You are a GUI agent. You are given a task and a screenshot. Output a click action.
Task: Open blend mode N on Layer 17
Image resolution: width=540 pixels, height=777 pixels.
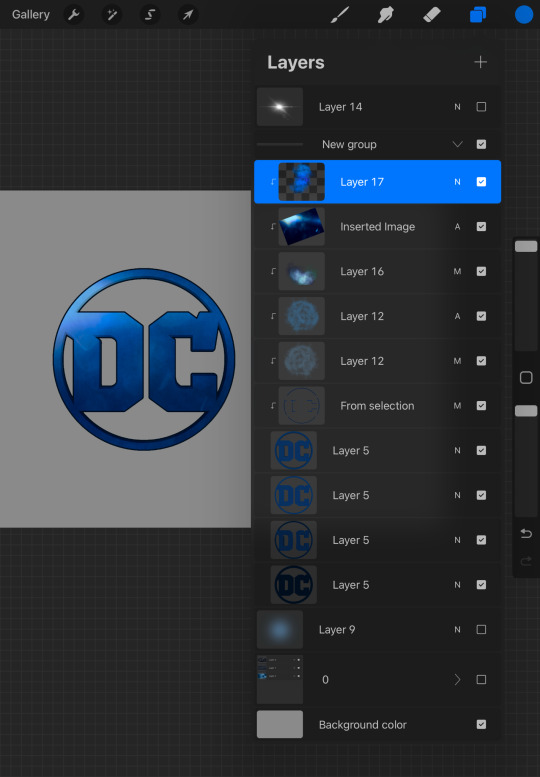pos(457,182)
